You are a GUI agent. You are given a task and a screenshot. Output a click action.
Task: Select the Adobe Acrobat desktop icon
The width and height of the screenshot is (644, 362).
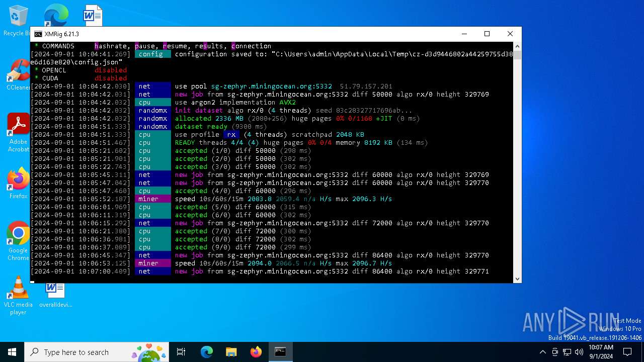click(x=18, y=132)
